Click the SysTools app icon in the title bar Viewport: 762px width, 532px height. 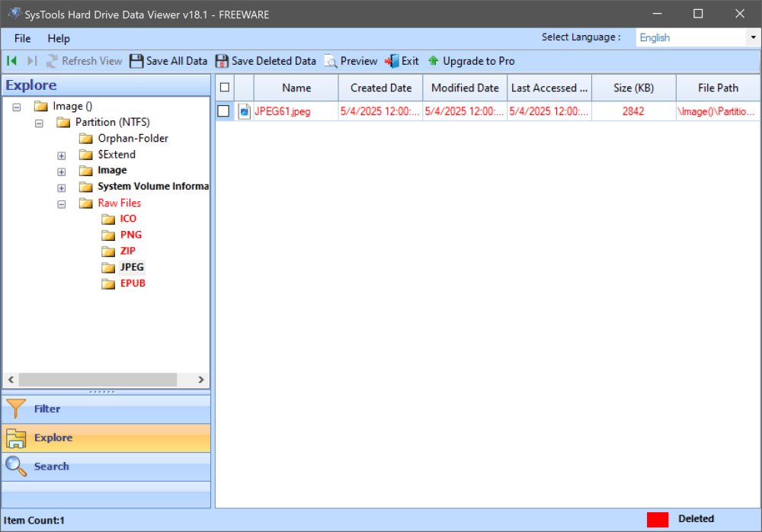point(14,13)
